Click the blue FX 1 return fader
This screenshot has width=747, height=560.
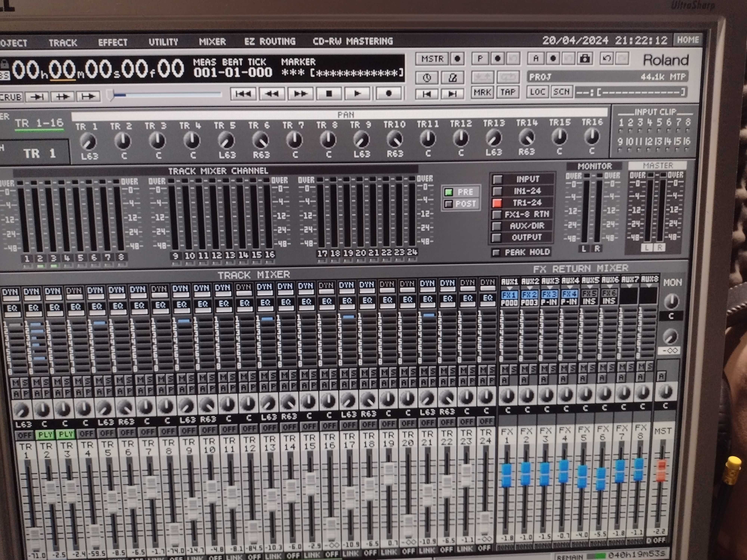[x=506, y=475]
